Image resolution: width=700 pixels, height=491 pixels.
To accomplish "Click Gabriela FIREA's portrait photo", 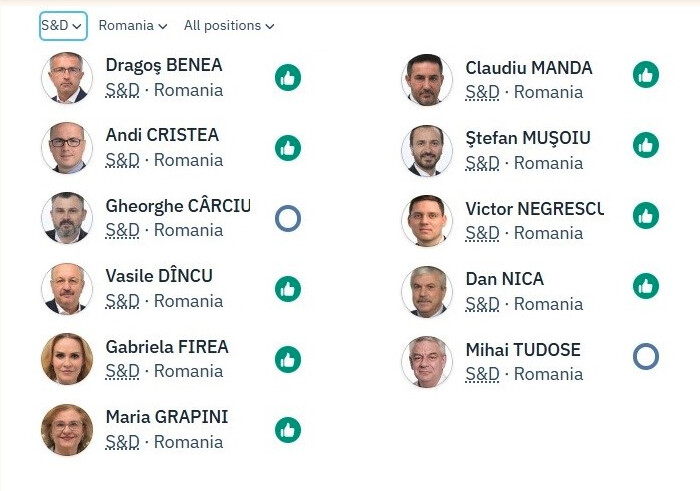I will point(67,359).
